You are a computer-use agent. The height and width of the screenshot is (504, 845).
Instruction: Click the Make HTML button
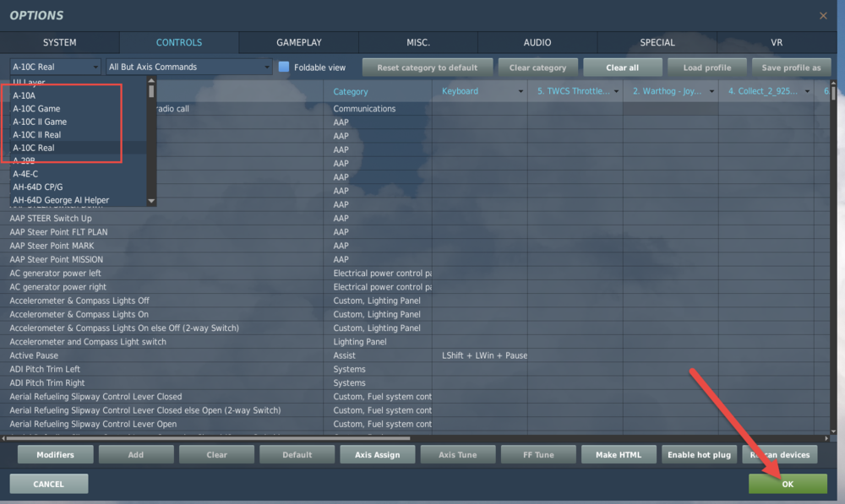point(619,454)
